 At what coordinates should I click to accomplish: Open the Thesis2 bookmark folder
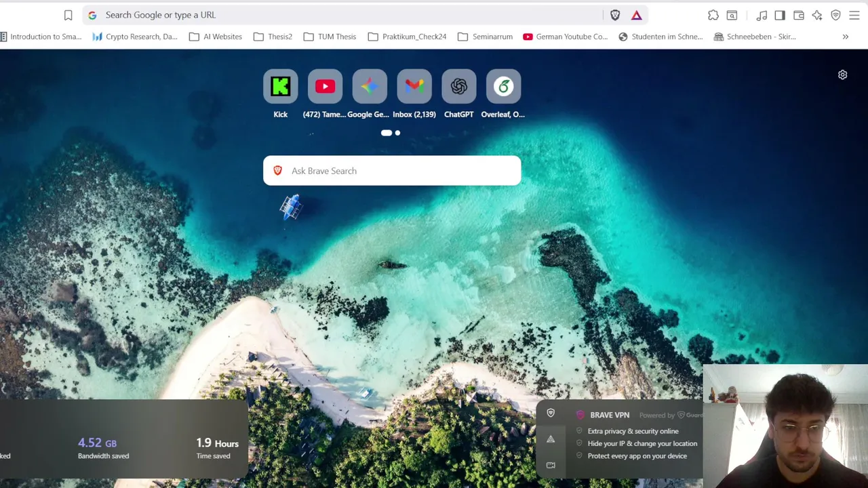click(x=273, y=37)
